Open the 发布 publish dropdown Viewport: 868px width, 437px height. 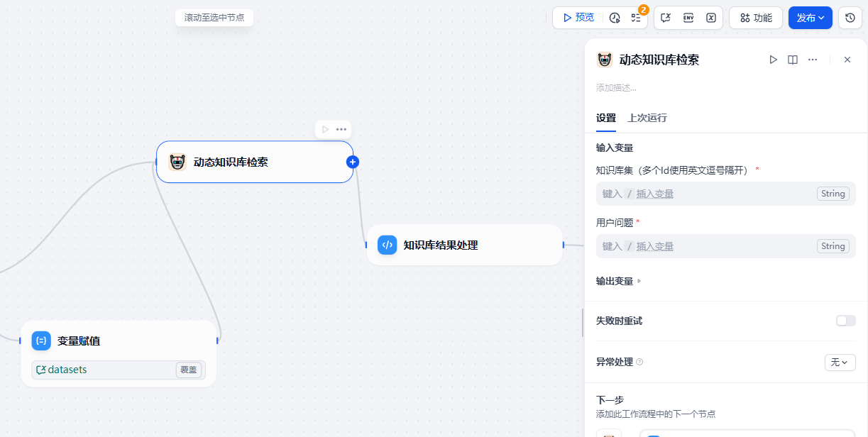810,18
